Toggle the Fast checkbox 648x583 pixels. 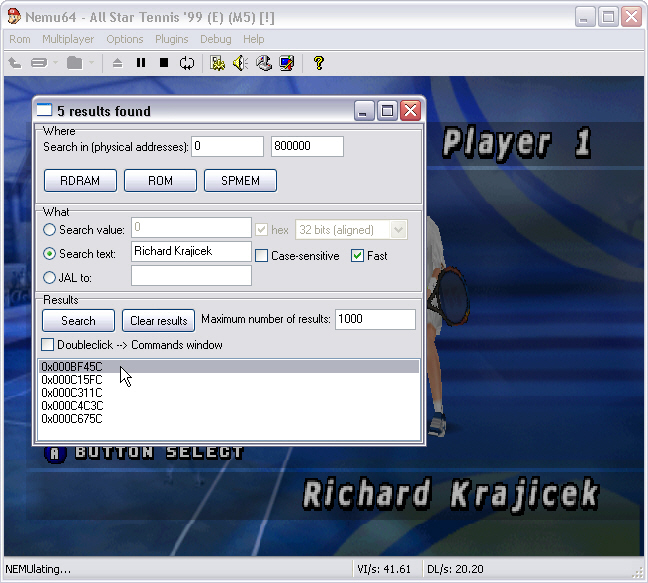pyautogui.click(x=357, y=256)
